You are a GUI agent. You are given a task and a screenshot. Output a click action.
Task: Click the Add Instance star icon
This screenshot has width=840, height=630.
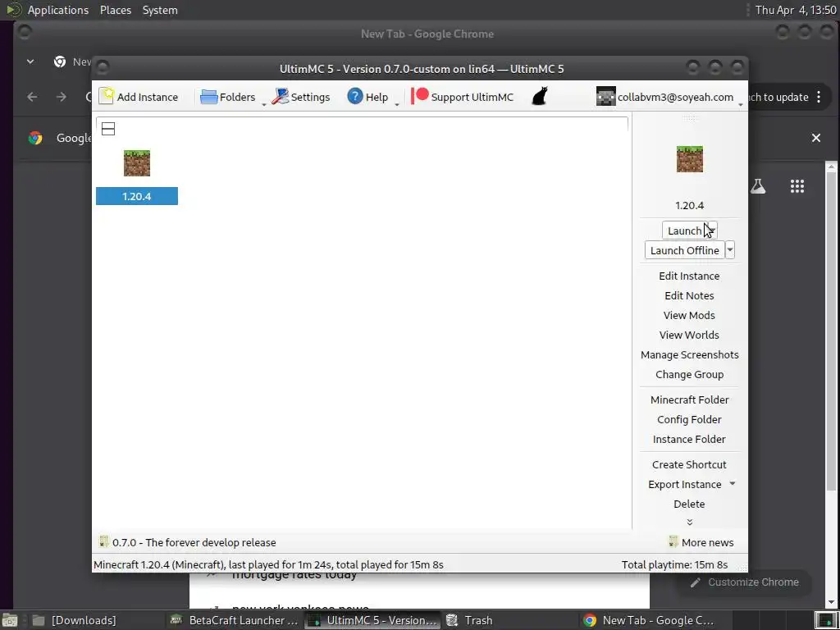(x=106, y=97)
